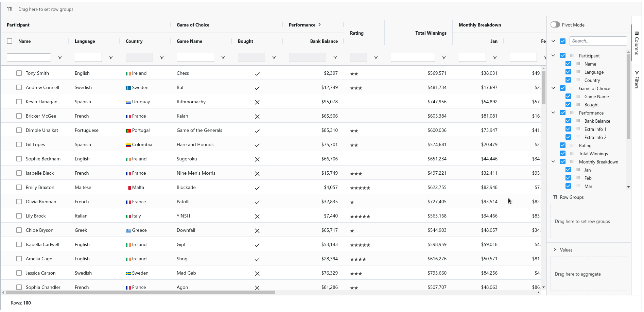644x312 pixels.
Task: Expand the Performance column group header arrow
Action: 319,25
